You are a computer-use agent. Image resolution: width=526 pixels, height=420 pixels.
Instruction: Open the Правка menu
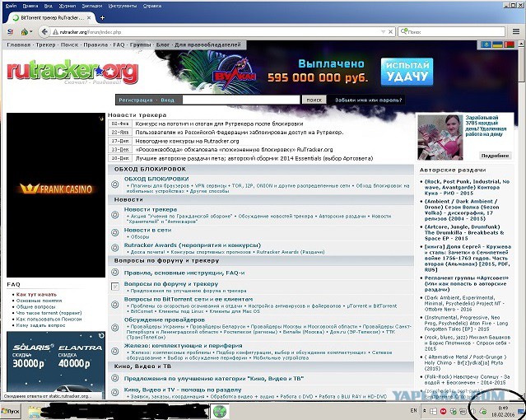point(30,6)
